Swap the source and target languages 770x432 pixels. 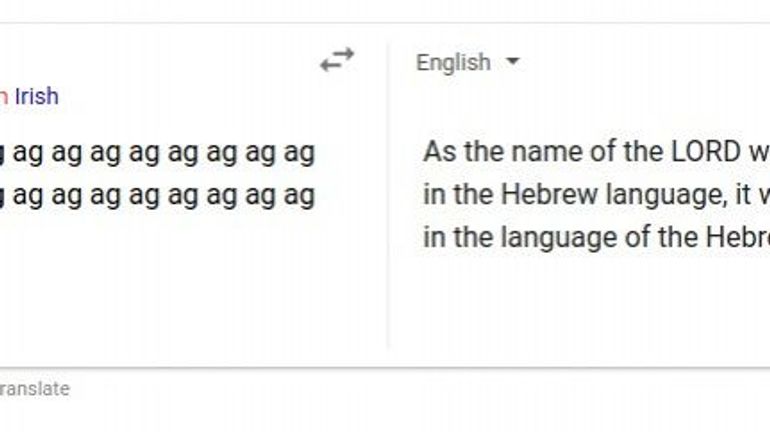click(337, 60)
